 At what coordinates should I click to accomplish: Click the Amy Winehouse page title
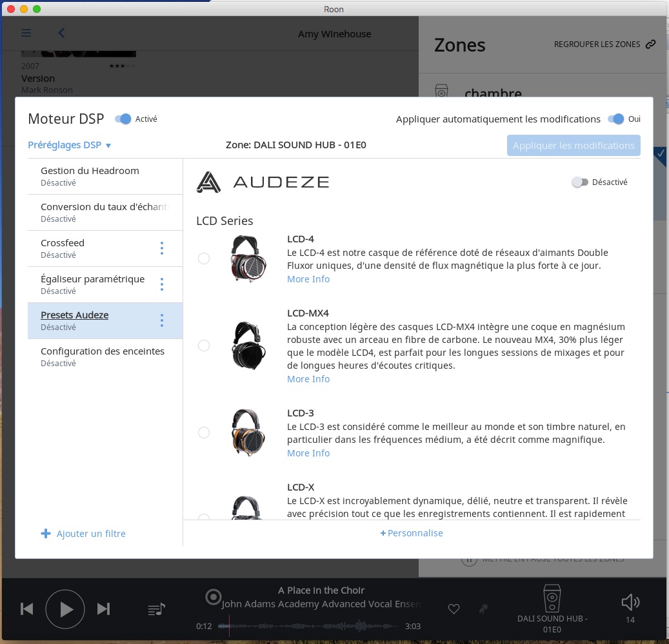(x=334, y=34)
